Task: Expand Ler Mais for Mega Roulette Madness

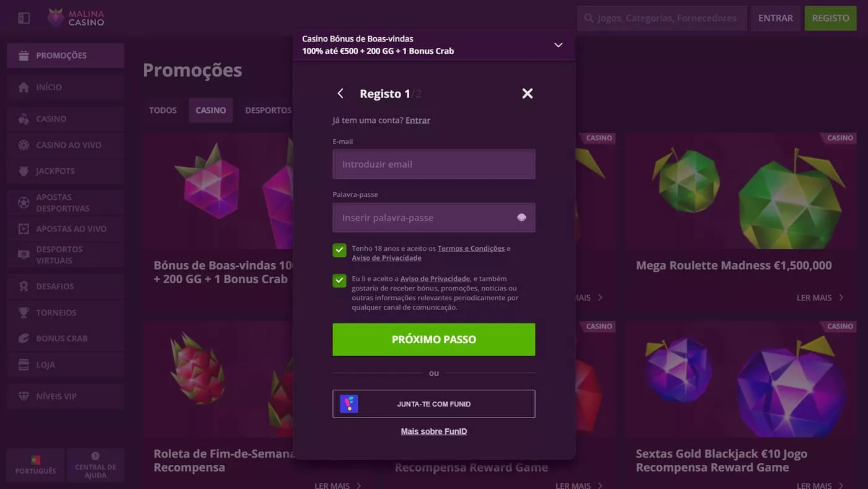Action: pos(820,298)
